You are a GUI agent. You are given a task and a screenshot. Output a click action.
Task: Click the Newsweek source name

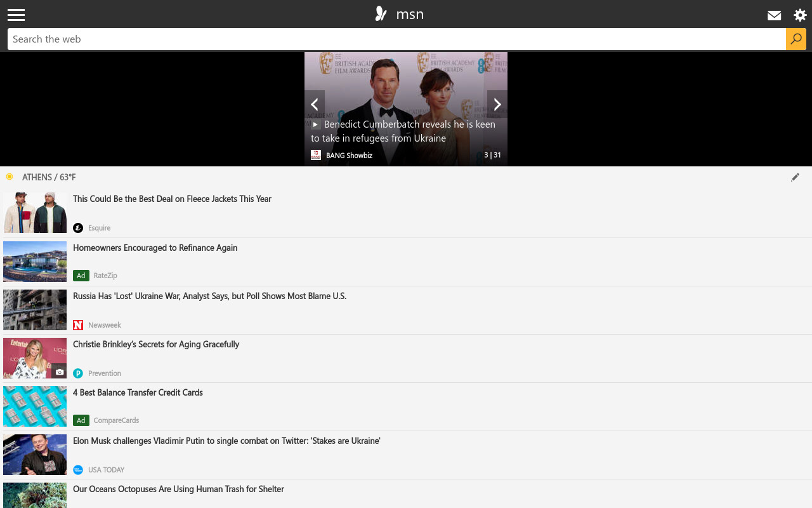click(x=105, y=325)
